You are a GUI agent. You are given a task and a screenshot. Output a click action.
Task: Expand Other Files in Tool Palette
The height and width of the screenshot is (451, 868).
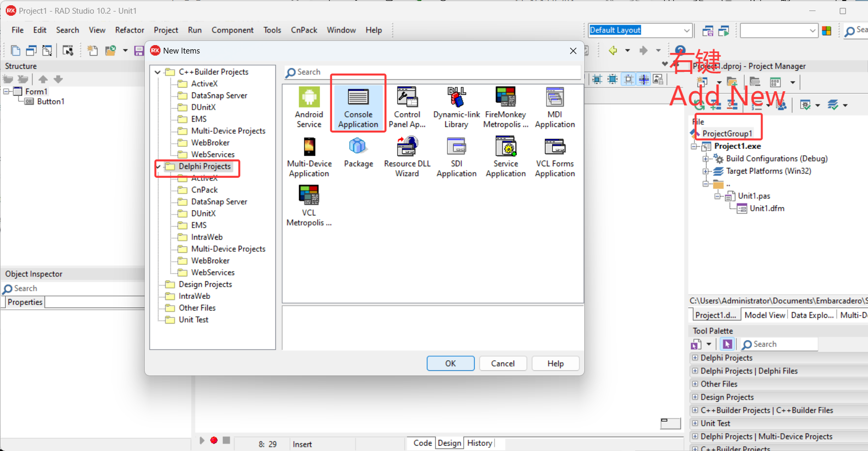pyautogui.click(x=695, y=384)
